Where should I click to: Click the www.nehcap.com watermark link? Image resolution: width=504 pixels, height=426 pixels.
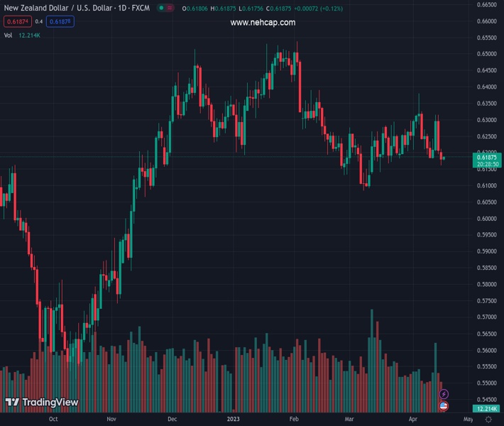point(263,23)
